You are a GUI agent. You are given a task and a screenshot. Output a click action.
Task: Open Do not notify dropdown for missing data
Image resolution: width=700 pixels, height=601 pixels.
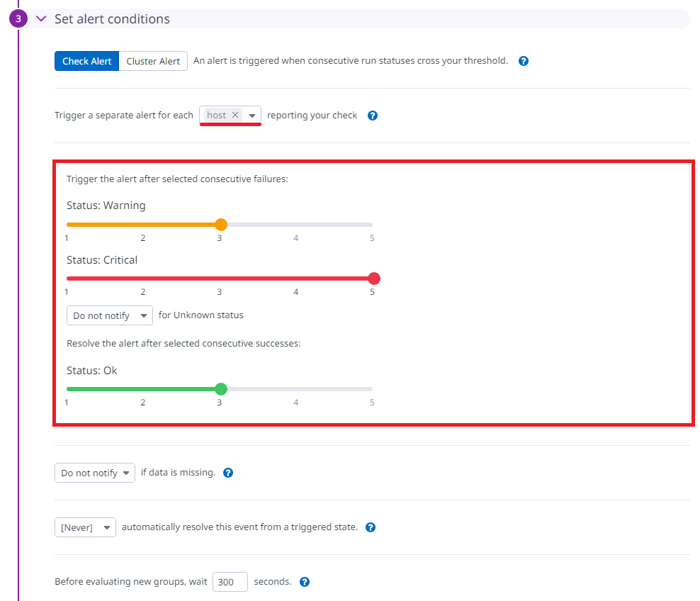pos(95,473)
